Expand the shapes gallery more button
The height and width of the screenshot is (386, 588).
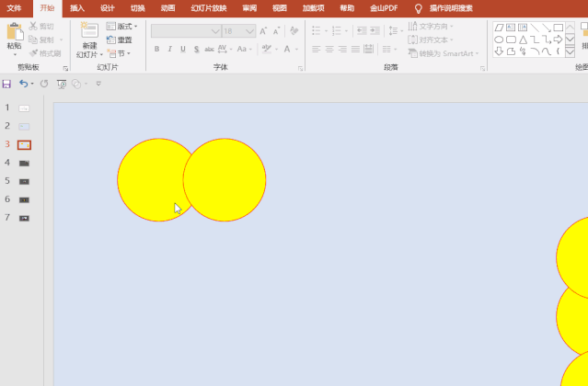point(570,51)
